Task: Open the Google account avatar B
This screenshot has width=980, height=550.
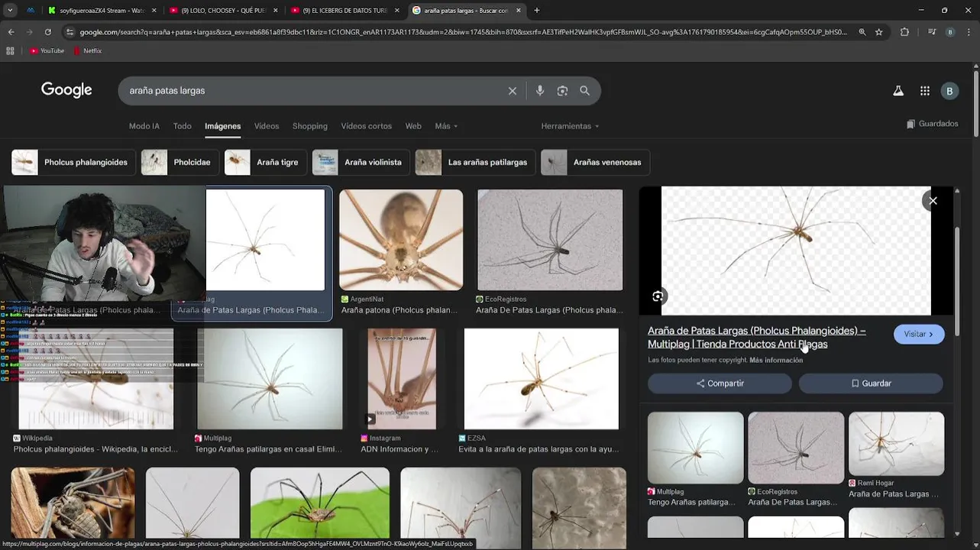Action: (x=949, y=91)
